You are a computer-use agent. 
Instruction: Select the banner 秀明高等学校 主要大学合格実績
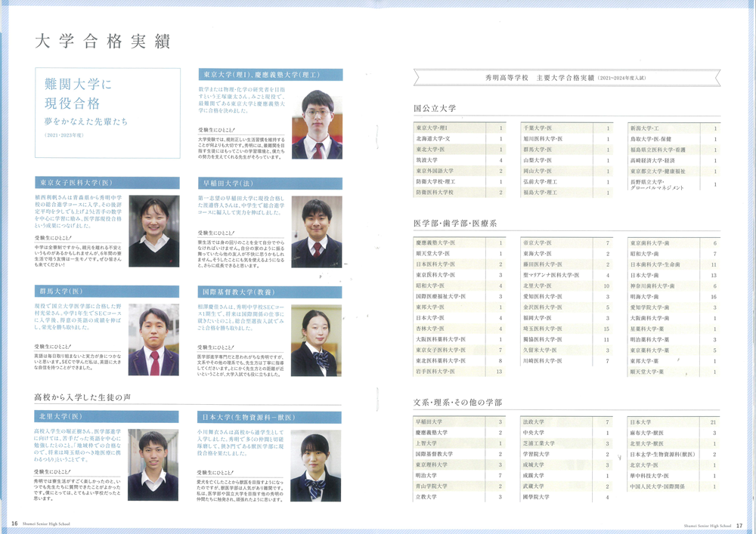click(x=567, y=78)
